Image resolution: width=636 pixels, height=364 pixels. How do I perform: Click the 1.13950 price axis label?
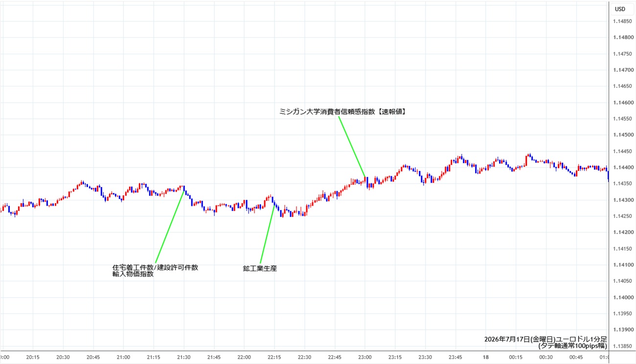click(622, 313)
